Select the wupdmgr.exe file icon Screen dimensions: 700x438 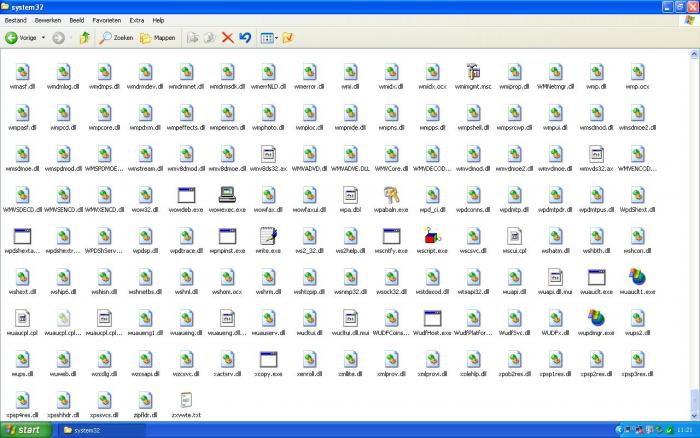pos(596,318)
